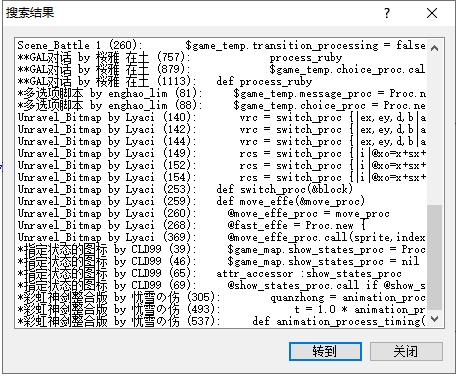Select the 指定状态的图标 (69) result row
Image resolution: width=458 pixels, height=376 pixels.
pos(221,285)
